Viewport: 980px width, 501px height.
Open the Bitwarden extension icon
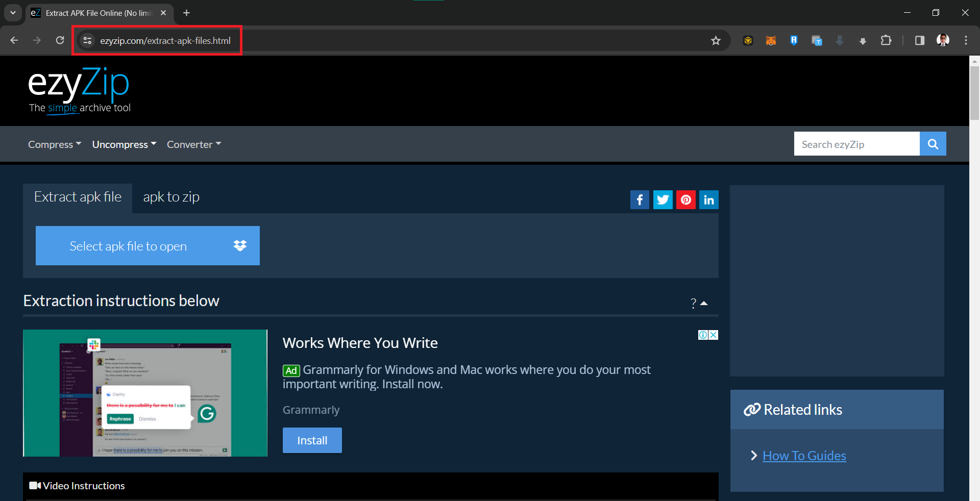pos(794,40)
